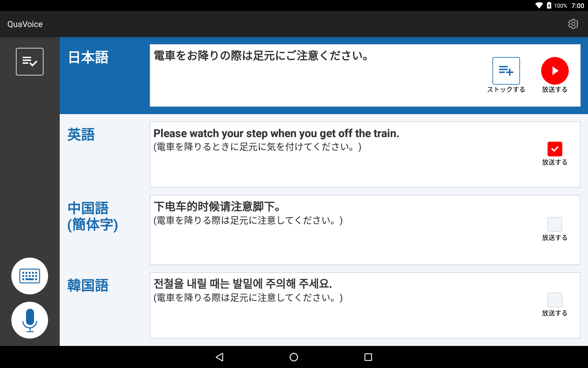This screenshot has width=588, height=368.
Task: Tap the Android home circle icon
Action: (294, 357)
